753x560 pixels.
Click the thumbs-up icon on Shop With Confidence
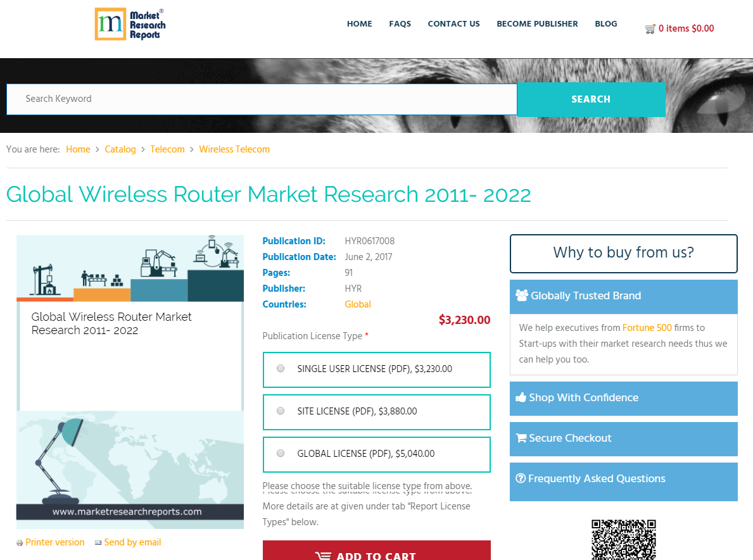(521, 397)
